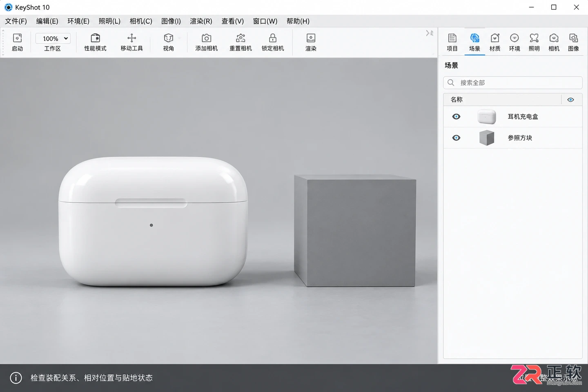
Task: Open the 照明 lighting panel tab
Action: (534, 42)
